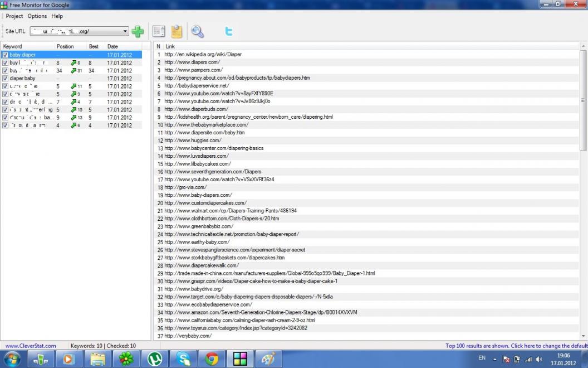The height and width of the screenshot is (368, 588).
Task: Click the Free Monitor taskbar button
Action: (x=240, y=359)
